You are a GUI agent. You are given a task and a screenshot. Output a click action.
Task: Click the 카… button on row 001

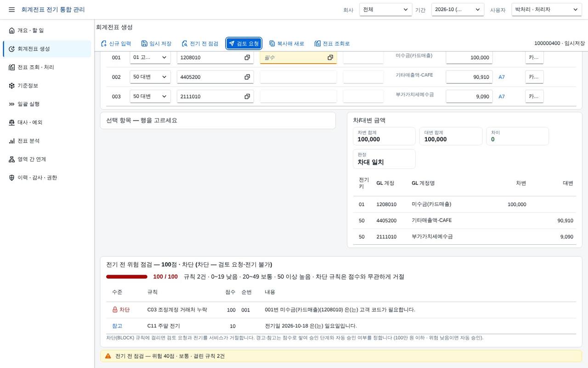tap(534, 57)
